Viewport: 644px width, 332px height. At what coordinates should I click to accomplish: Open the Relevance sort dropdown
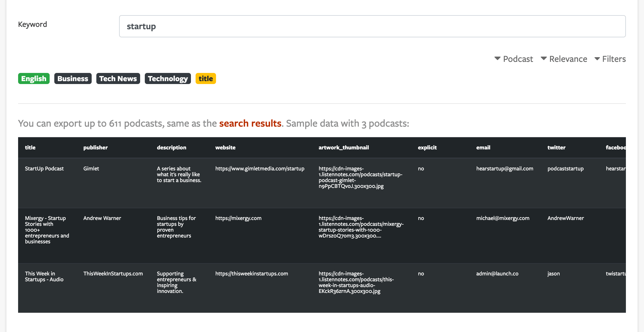click(564, 59)
